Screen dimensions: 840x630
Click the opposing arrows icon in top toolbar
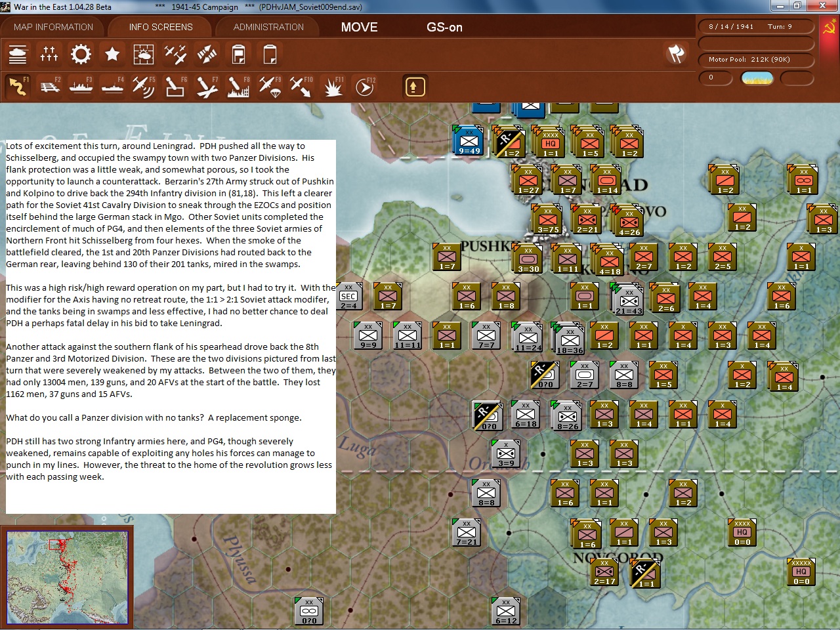pos(207,54)
